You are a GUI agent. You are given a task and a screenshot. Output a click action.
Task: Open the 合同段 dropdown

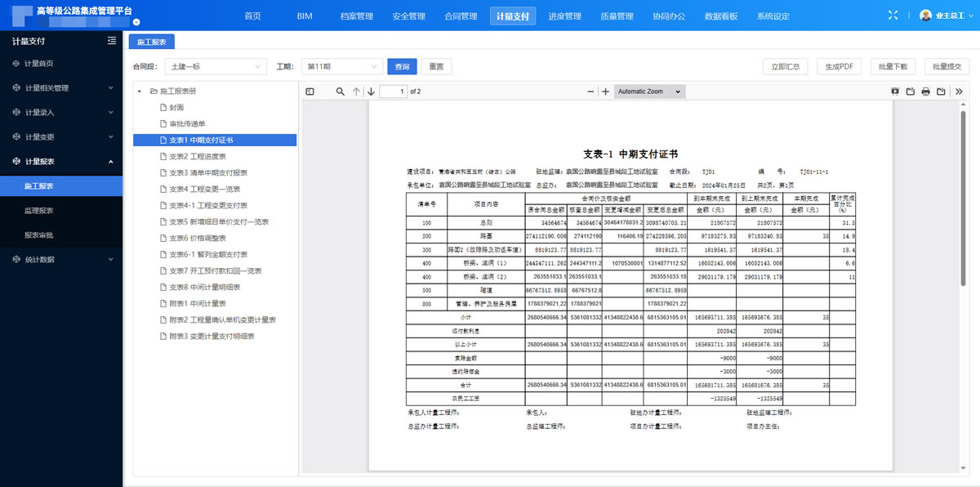(x=215, y=67)
